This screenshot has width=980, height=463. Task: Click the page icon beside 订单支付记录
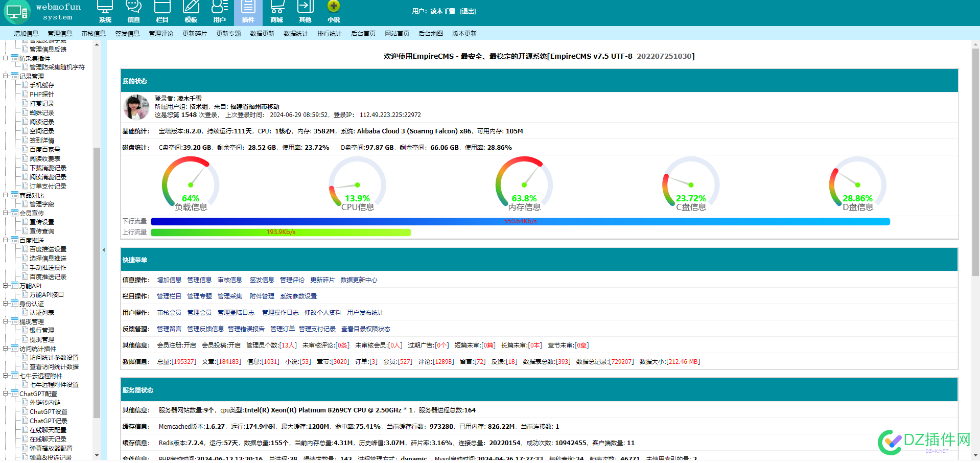[x=25, y=186]
